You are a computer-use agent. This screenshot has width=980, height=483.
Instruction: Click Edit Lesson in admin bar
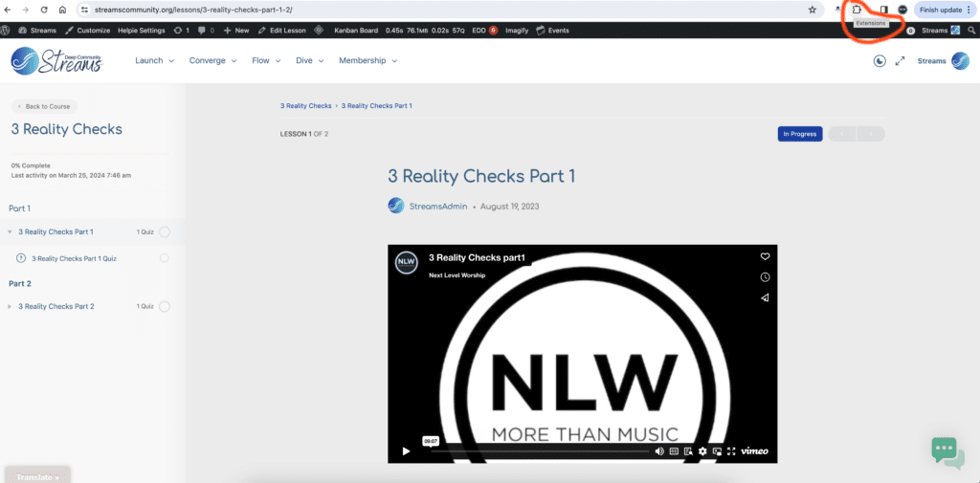[282, 31]
